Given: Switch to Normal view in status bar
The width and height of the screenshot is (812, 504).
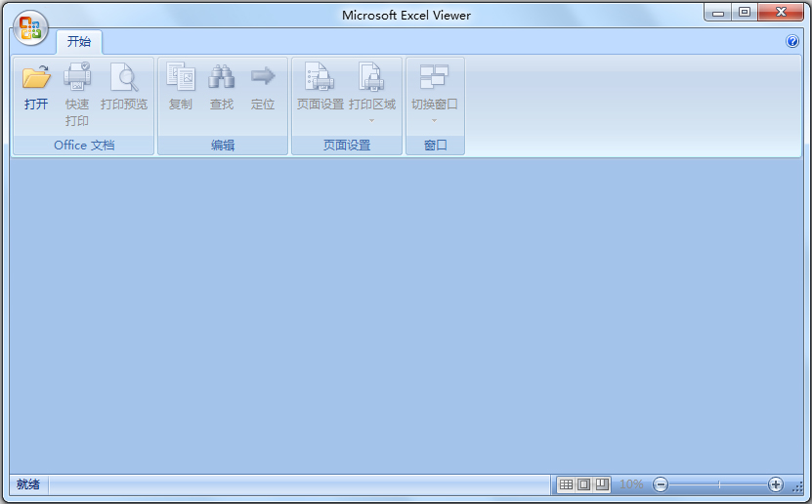Looking at the screenshot, I should pyautogui.click(x=567, y=484).
